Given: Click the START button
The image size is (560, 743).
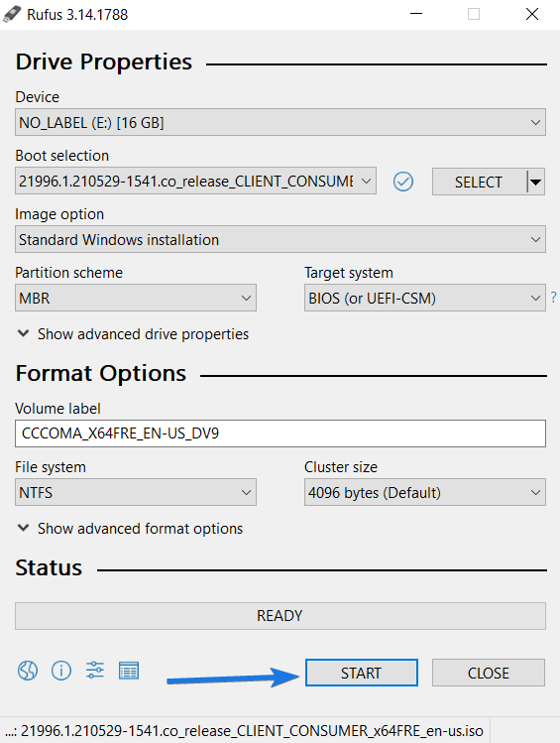Looking at the screenshot, I should click(361, 673).
